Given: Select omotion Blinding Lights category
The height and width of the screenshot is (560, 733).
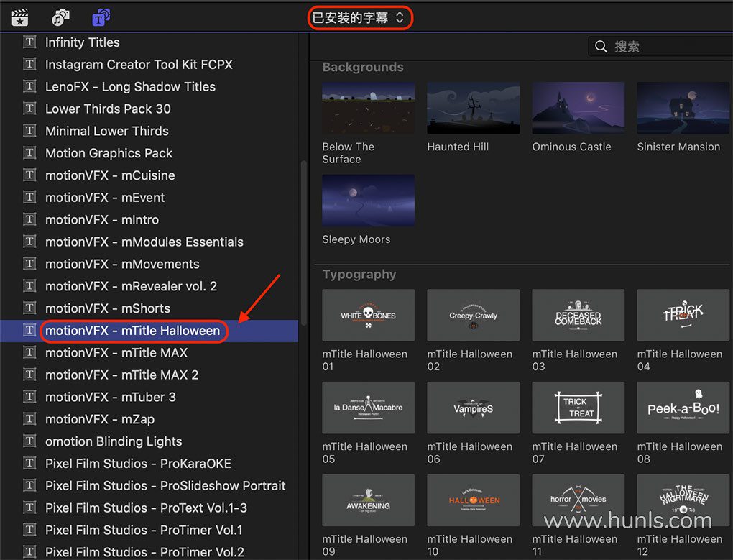Looking at the screenshot, I should 114,441.
